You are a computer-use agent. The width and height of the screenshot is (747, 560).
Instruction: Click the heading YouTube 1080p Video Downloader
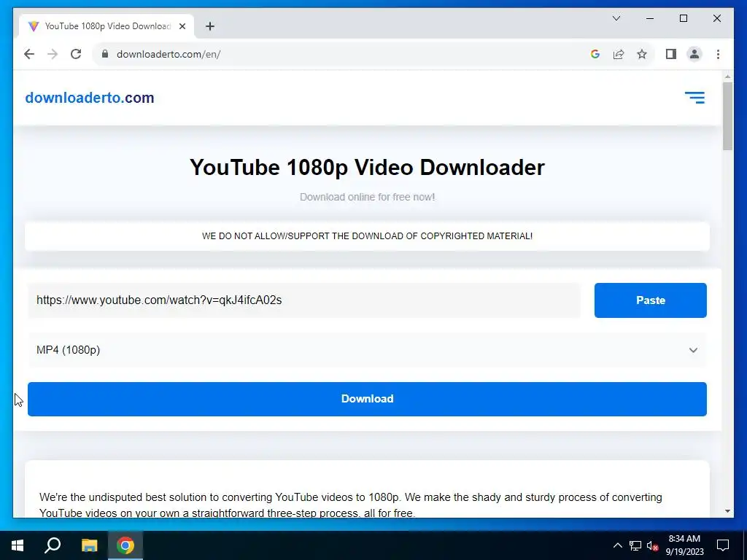[367, 168]
